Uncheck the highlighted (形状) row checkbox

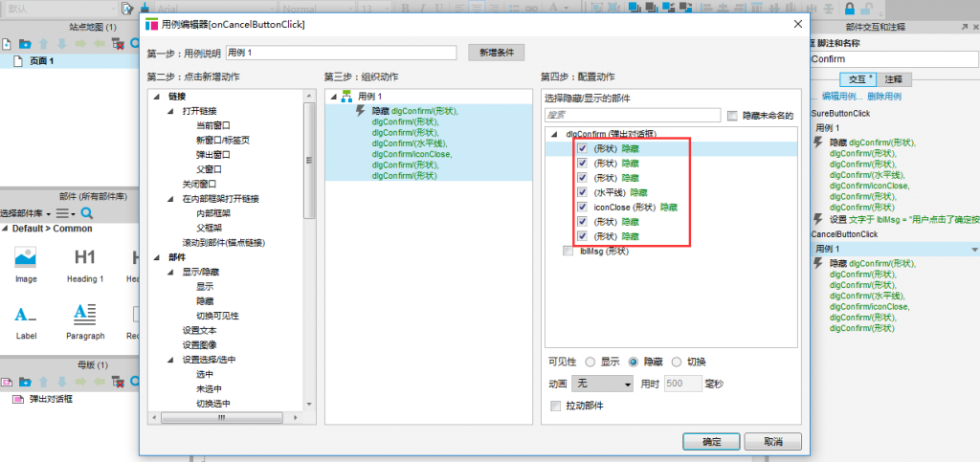click(583, 148)
